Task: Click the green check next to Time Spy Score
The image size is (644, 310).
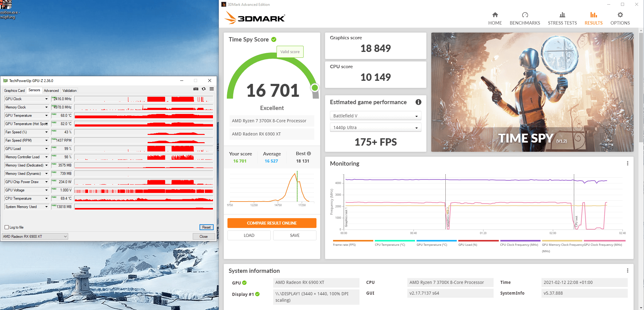Action: 274,39
